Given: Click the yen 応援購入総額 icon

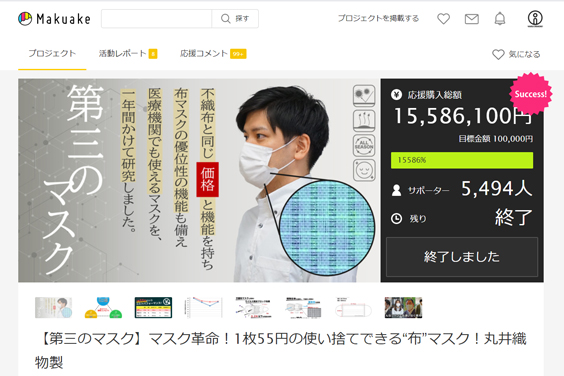Looking at the screenshot, I should click(396, 95).
